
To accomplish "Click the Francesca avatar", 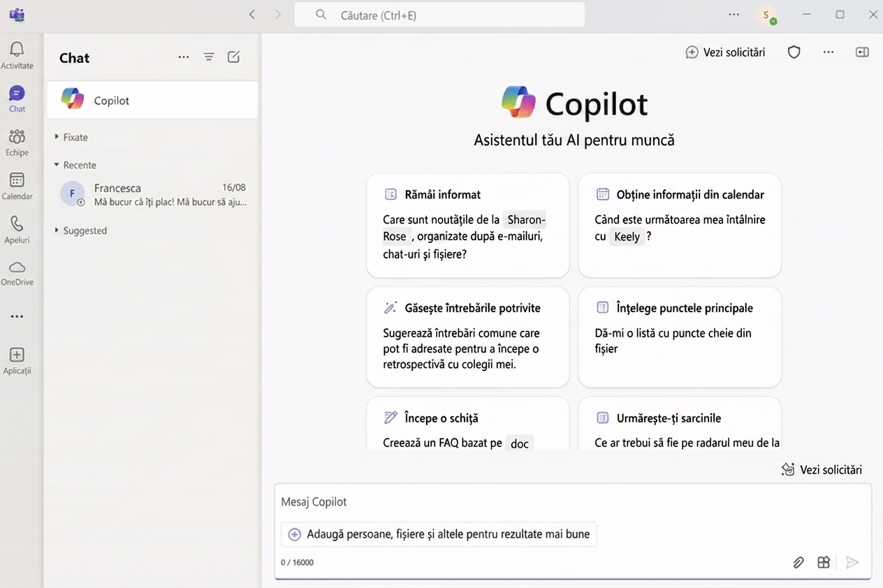I will pyautogui.click(x=73, y=193).
